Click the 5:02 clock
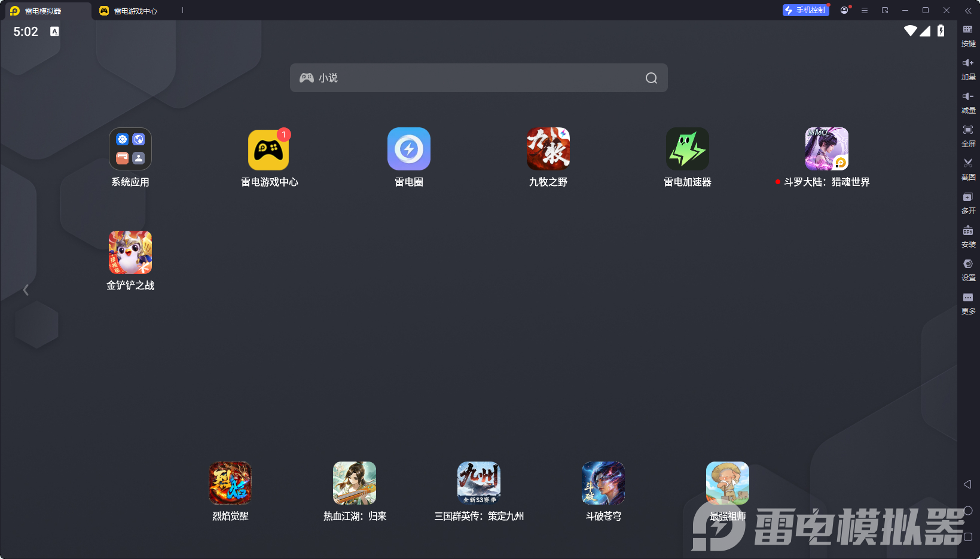Screen dimensions: 980x559 [26, 32]
